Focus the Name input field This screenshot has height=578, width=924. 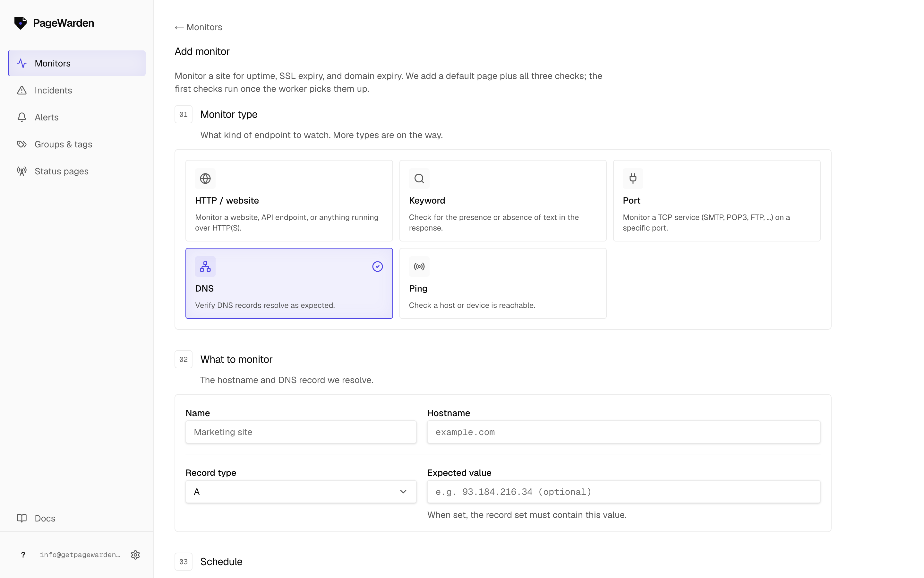pyautogui.click(x=301, y=432)
